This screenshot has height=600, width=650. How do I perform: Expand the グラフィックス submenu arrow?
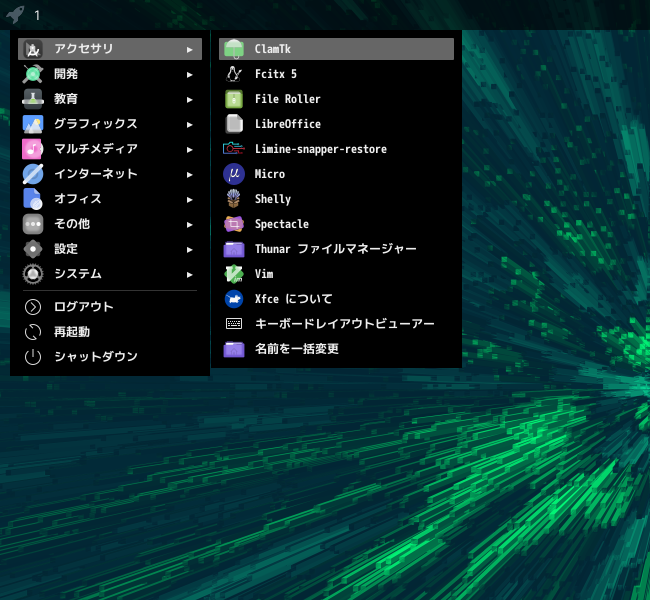coord(189,124)
